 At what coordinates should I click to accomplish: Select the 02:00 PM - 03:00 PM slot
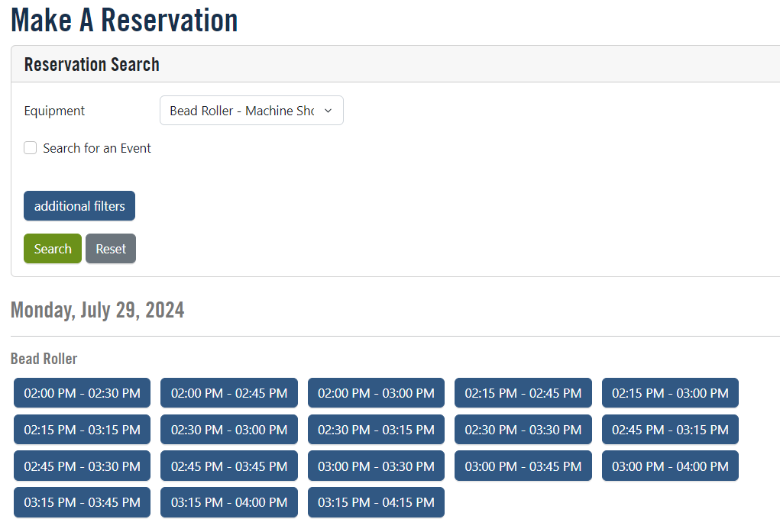click(x=376, y=393)
